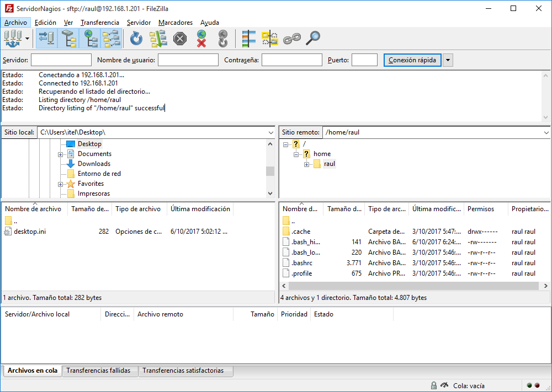Viewport: 552px width, 392px height.
Task: Open directory listing filters icon
Action: click(248, 39)
